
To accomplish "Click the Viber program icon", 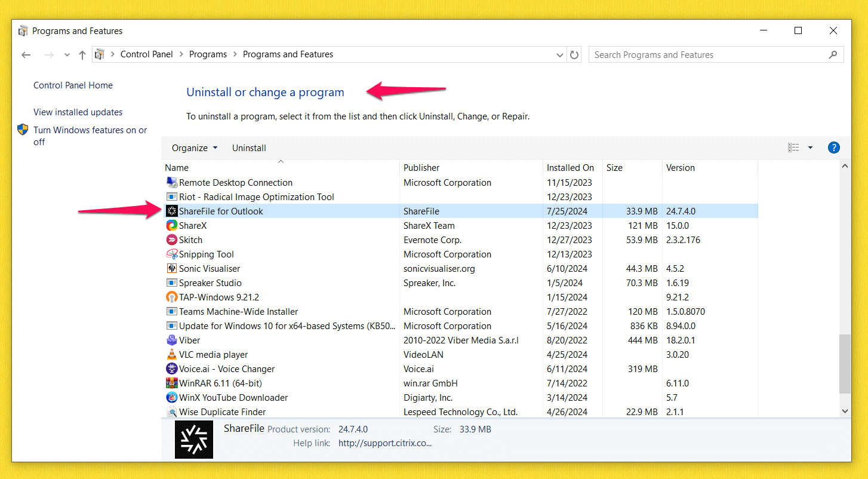I will tap(172, 340).
